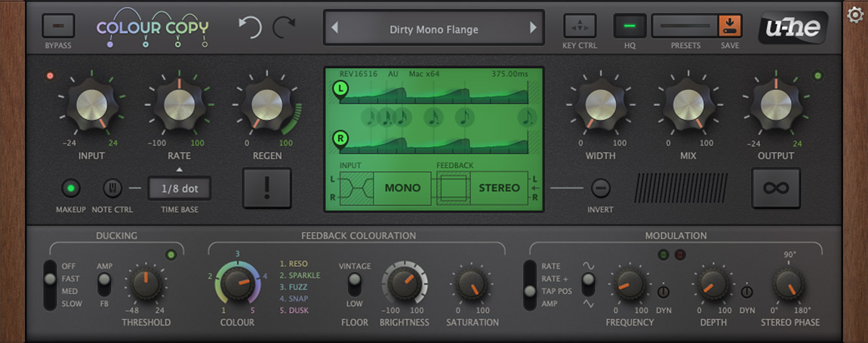
Task: Disable the HQ mode toggle
Action: coord(629,26)
